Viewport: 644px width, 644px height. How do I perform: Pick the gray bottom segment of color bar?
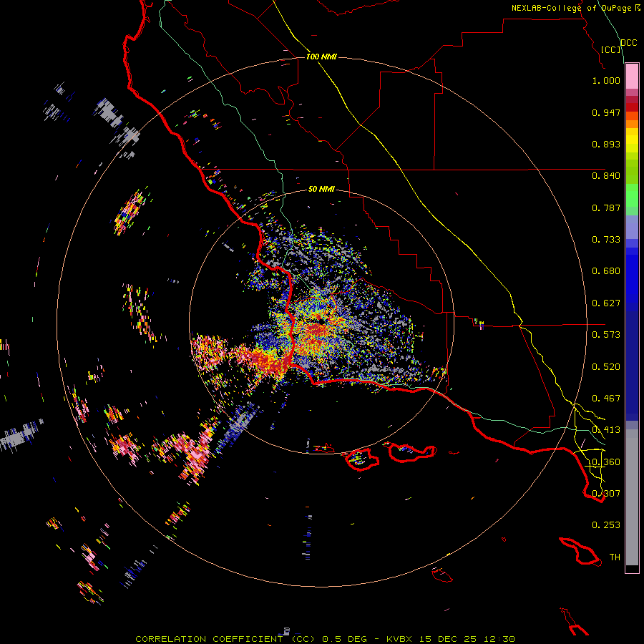click(x=632, y=497)
